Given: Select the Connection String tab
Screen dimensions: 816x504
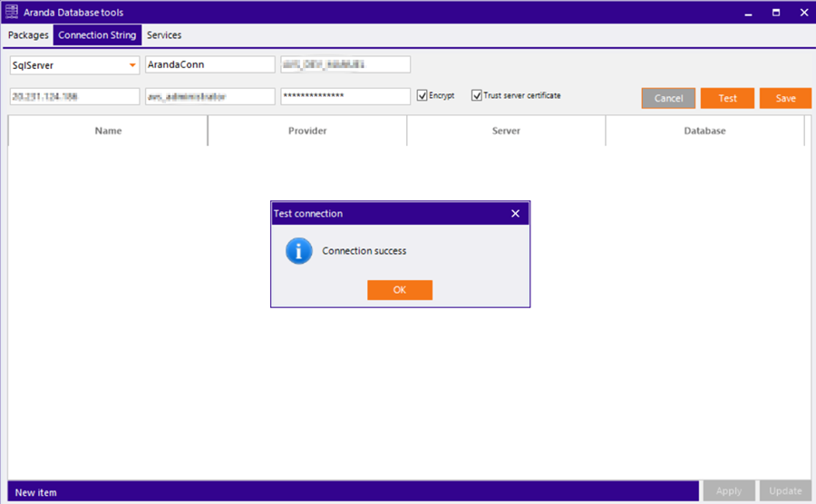Looking at the screenshot, I should click(x=97, y=35).
